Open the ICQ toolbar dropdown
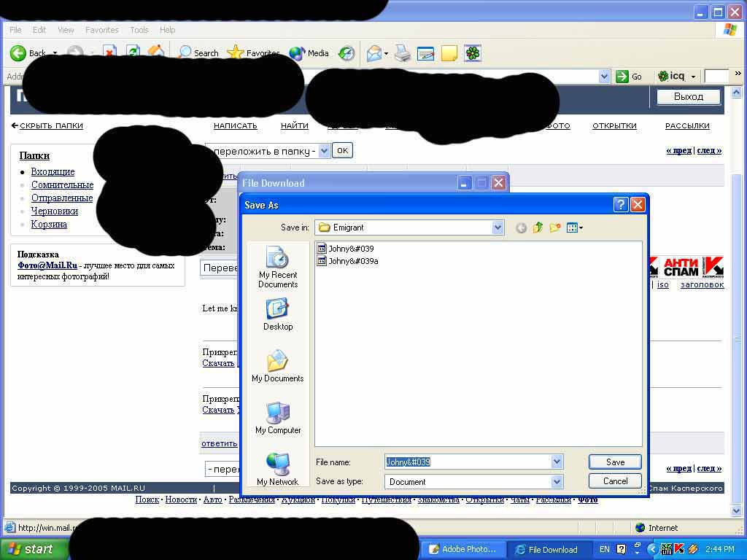 click(x=693, y=77)
